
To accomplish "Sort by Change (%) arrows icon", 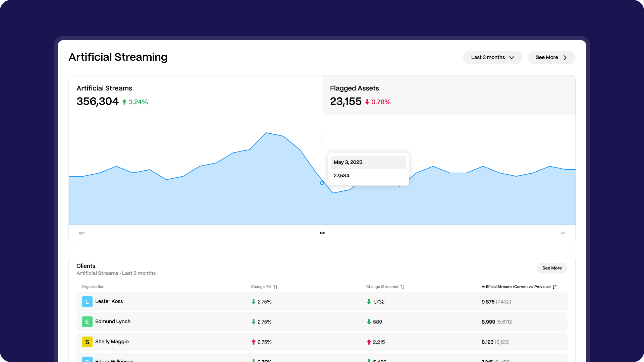I will click(x=275, y=287).
